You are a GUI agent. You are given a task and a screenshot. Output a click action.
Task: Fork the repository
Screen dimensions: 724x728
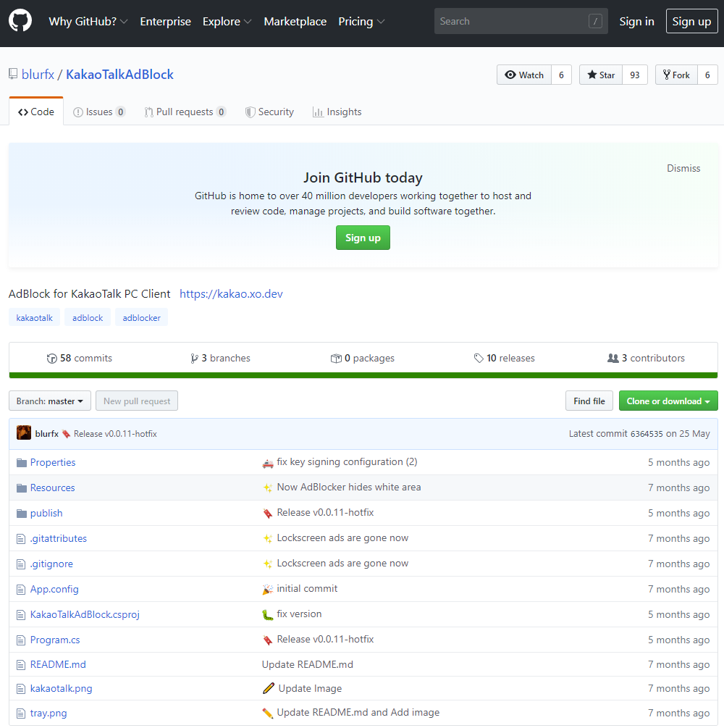(676, 75)
